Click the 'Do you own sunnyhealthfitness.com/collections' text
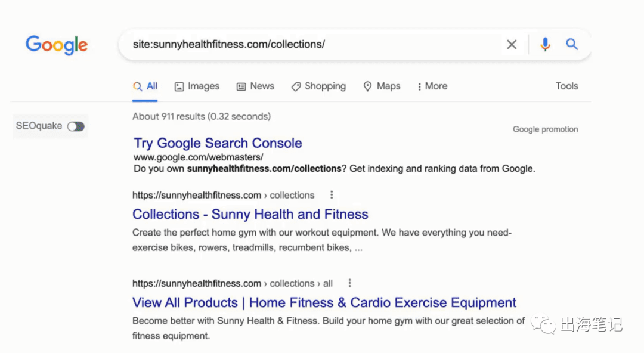The width and height of the screenshot is (644, 353). (335, 169)
